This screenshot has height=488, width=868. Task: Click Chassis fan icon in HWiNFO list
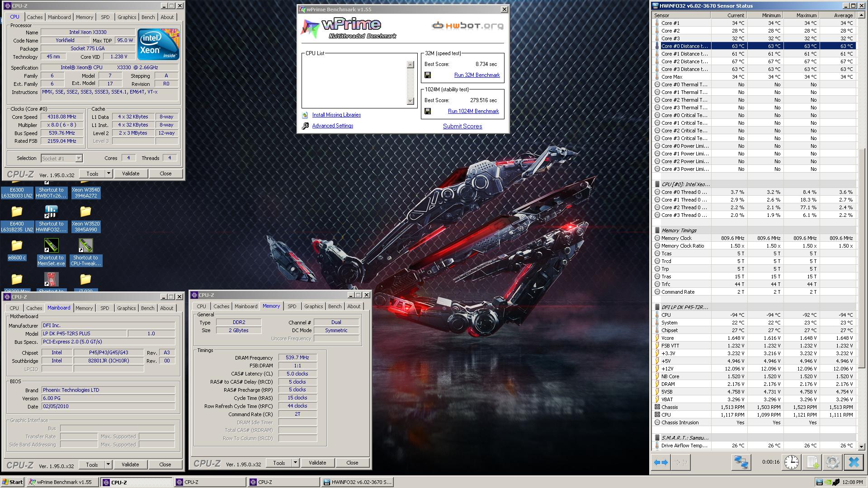(x=657, y=407)
